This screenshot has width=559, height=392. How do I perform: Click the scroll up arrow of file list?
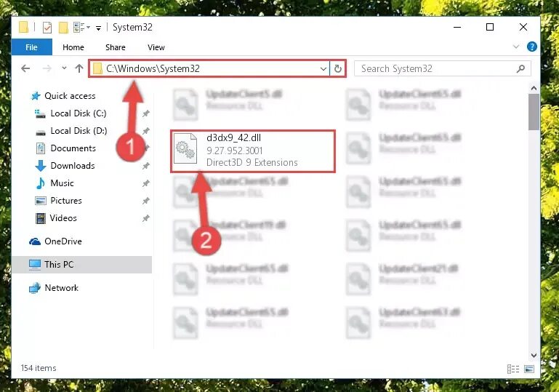(534, 88)
